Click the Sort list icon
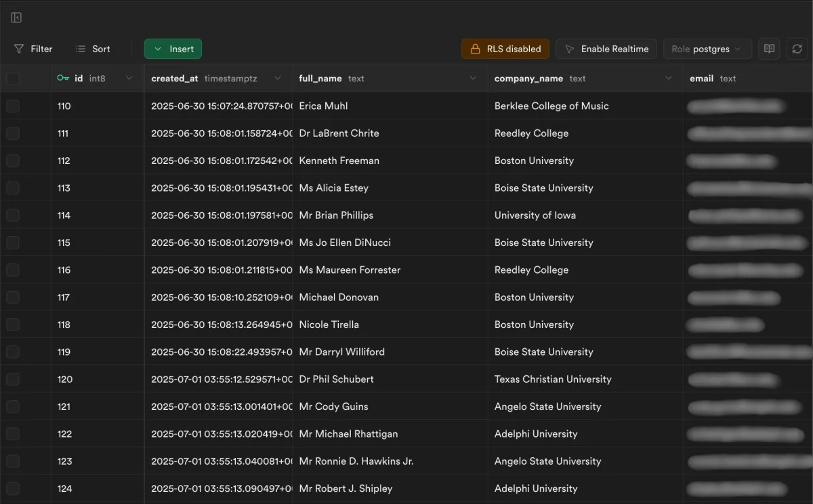The image size is (813, 504). point(81,49)
